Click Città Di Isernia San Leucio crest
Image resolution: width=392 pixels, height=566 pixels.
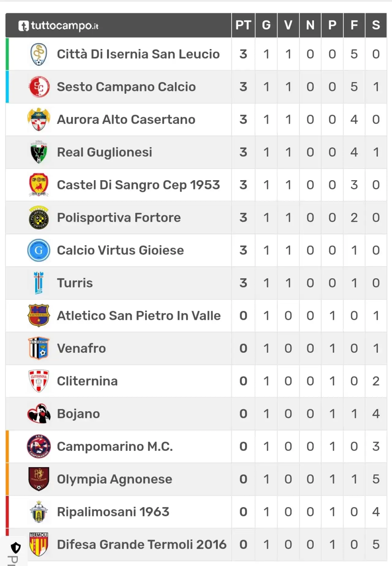click(x=39, y=54)
